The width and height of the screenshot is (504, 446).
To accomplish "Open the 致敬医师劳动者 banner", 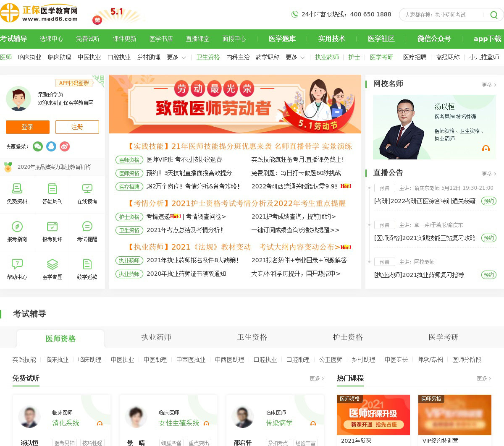I will click(x=235, y=104).
